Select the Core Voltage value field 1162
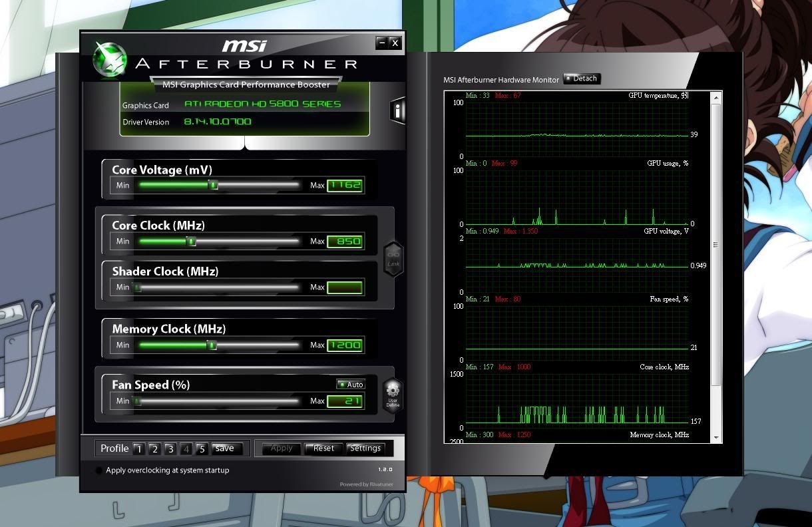 (x=345, y=185)
